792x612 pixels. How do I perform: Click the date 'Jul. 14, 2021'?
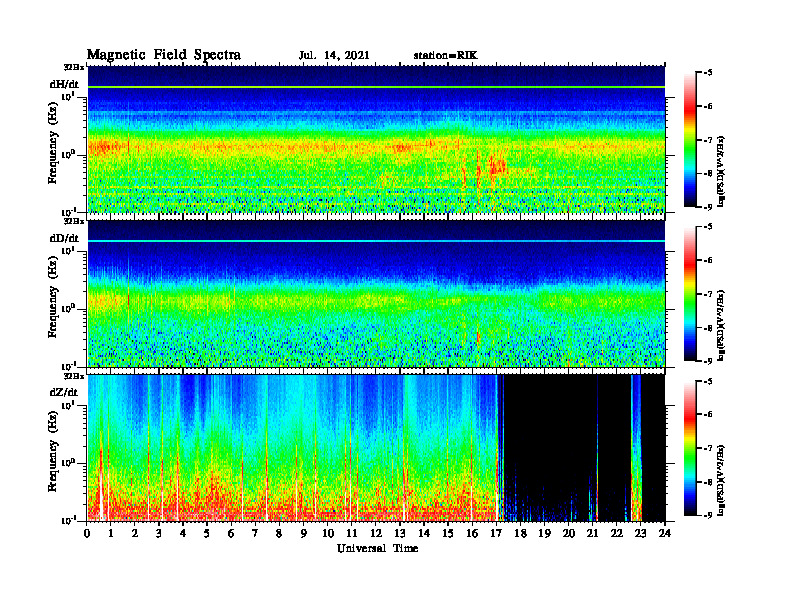pyautogui.click(x=334, y=56)
